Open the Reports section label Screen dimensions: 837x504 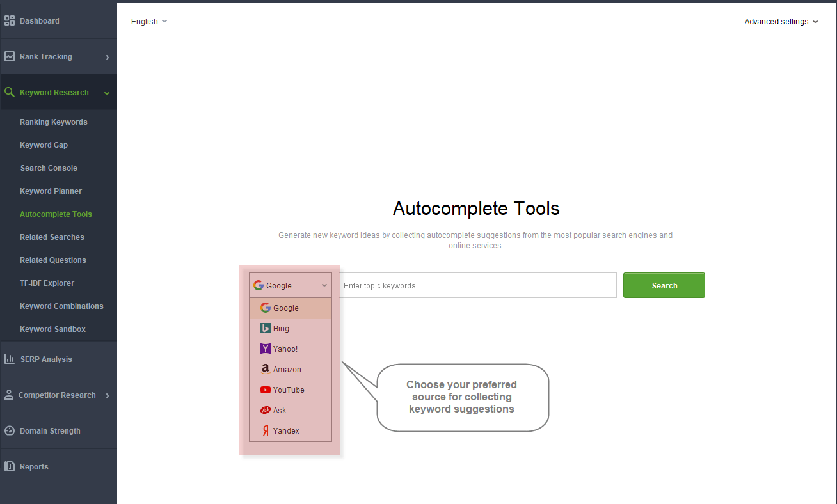tap(34, 466)
